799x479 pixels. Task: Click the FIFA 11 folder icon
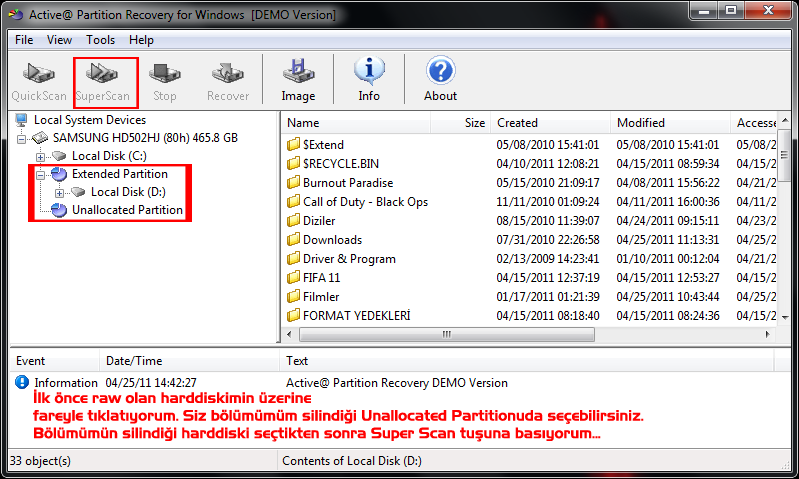293,277
